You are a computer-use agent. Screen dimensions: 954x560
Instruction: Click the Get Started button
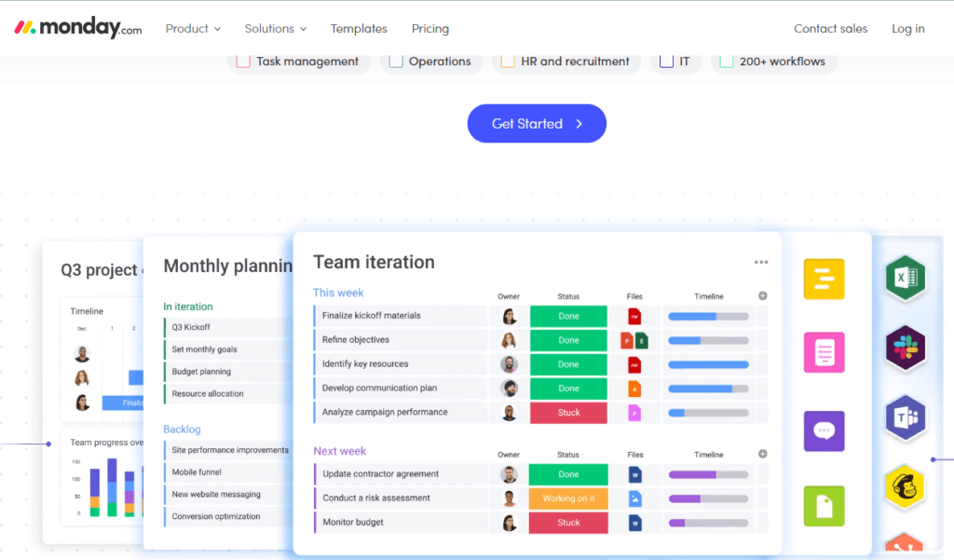tap(537, 123)
